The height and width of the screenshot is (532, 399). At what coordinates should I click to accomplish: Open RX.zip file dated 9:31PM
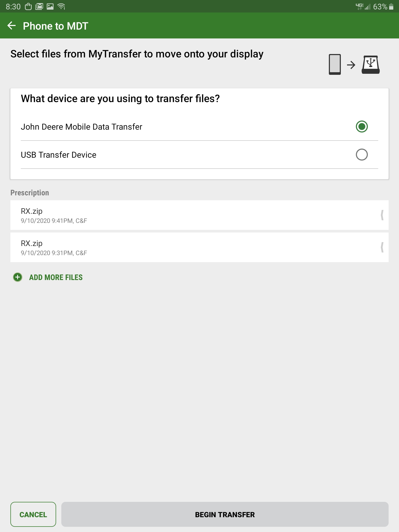(x=199, y=247)
